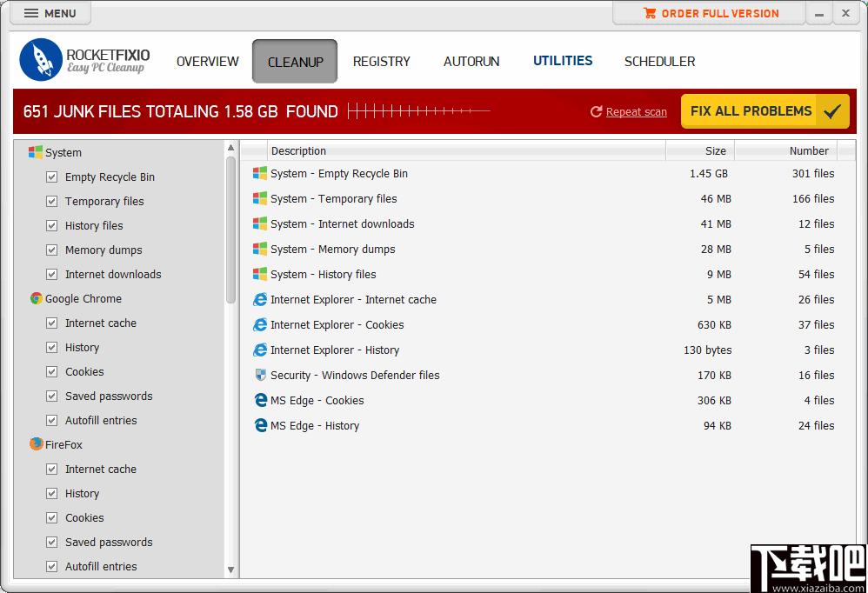The width and height of the screenshot is (868, 593).
Task: Click the RocketFixio rocket logo icon
Action: point(41,60)
